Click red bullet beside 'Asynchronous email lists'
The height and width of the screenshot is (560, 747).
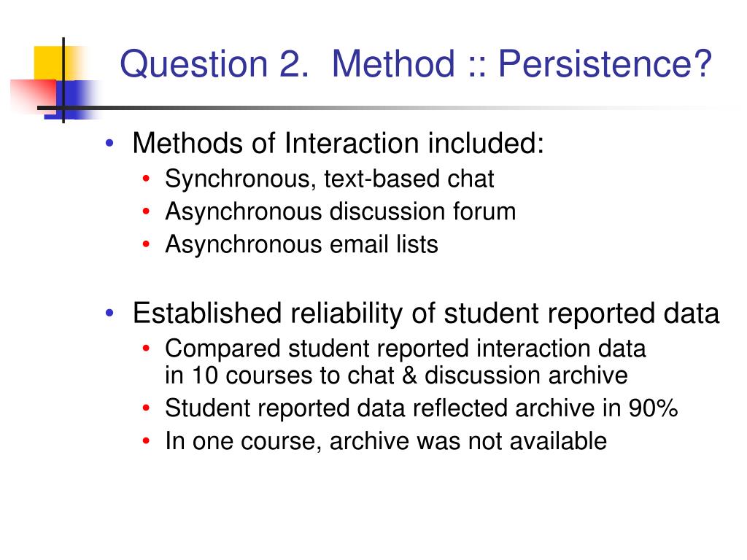pyautogui.click(x=146, y=244)
